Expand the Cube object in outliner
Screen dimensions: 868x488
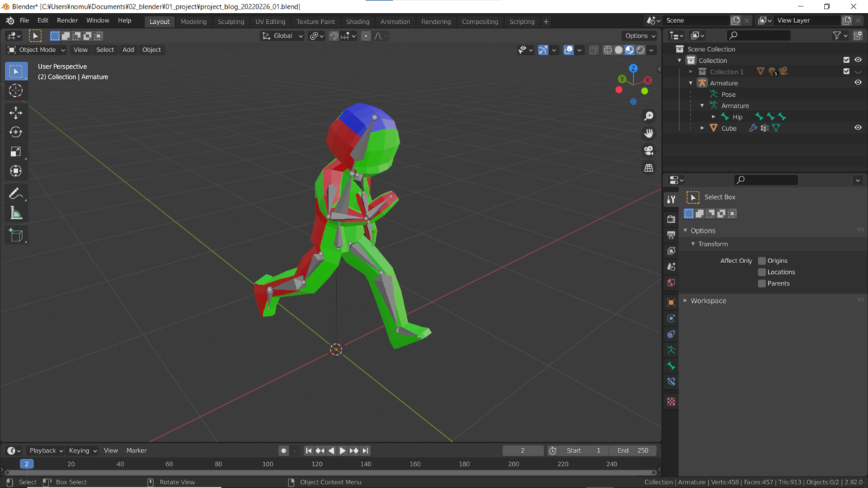(x=702, y=128)
